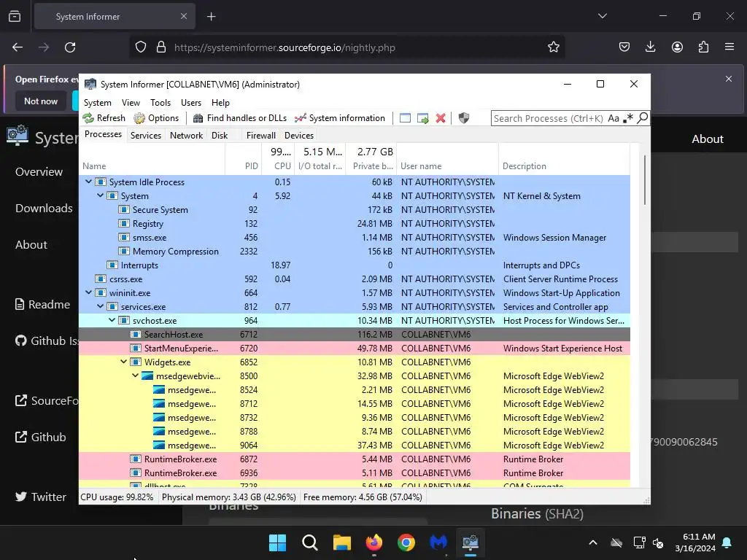Reload the Firefox page
747x560 pixels.
click(x=70, y=47)
